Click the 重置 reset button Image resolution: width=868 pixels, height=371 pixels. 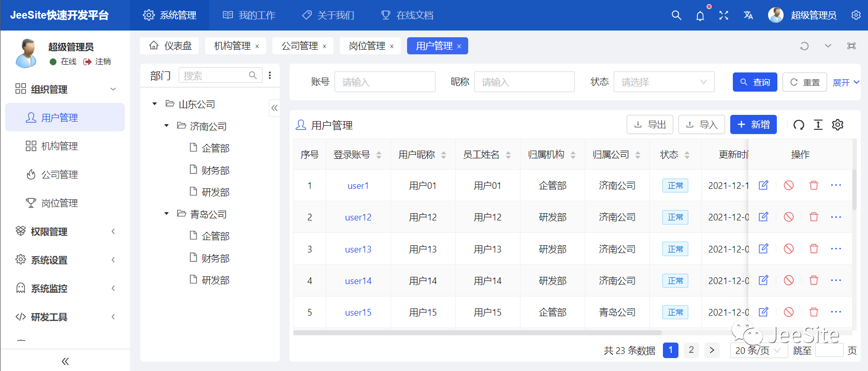(x=805, y=82)
